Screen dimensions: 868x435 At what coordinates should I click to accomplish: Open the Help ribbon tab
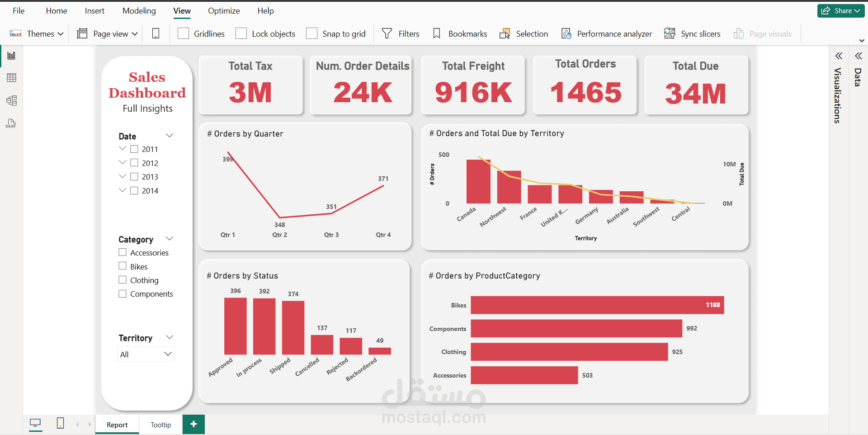[266, 11]
